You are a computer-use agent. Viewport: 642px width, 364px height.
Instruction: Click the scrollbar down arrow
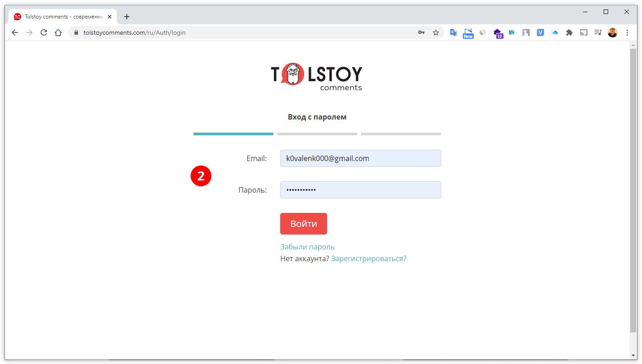(x=633, y=355)
